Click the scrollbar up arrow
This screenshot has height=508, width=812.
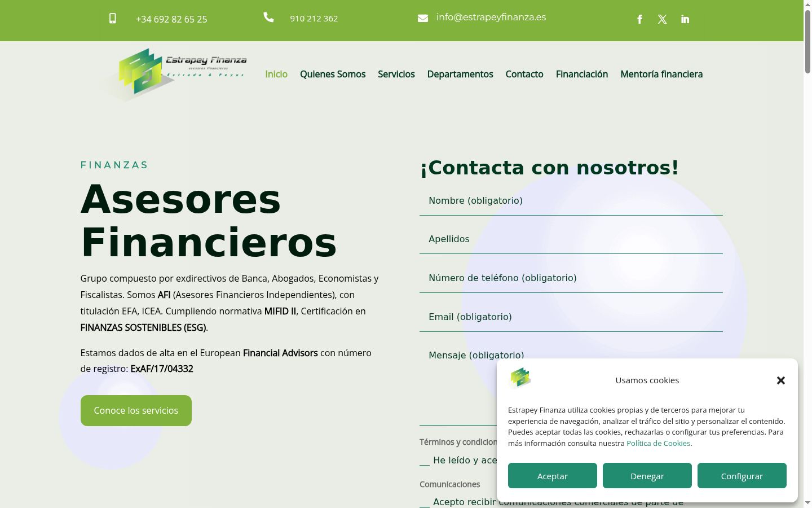(x=807, y=4)
